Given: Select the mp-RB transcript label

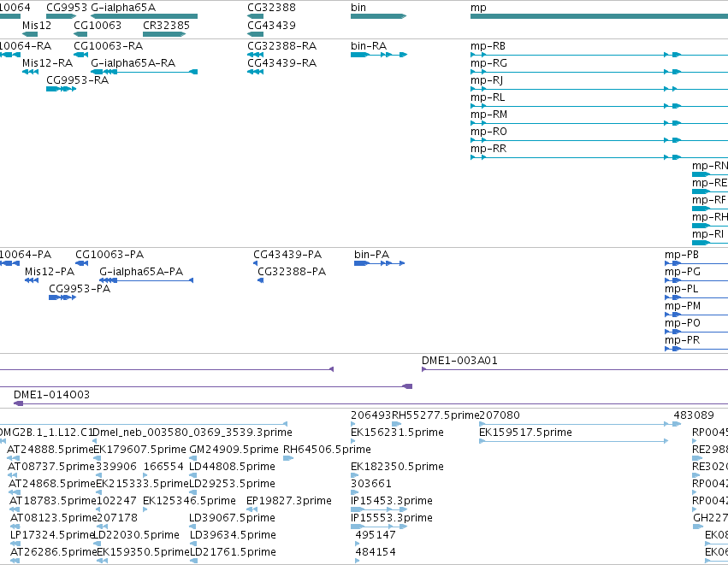Looking at the screenshot, I should (488, 46).
